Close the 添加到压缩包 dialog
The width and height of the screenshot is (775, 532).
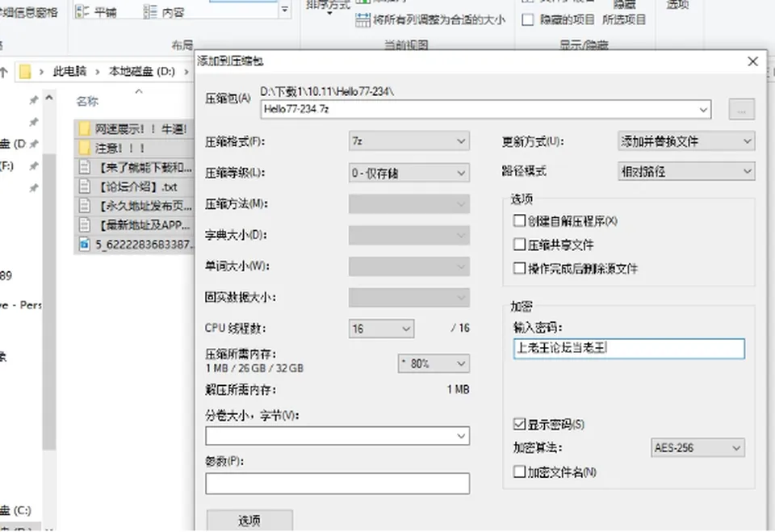[x=752, y=61]
